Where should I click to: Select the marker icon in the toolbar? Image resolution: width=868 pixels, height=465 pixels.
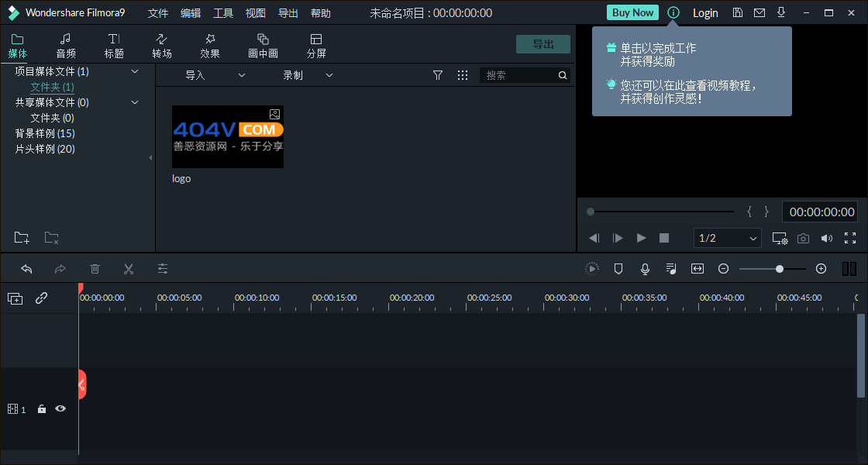618,268
